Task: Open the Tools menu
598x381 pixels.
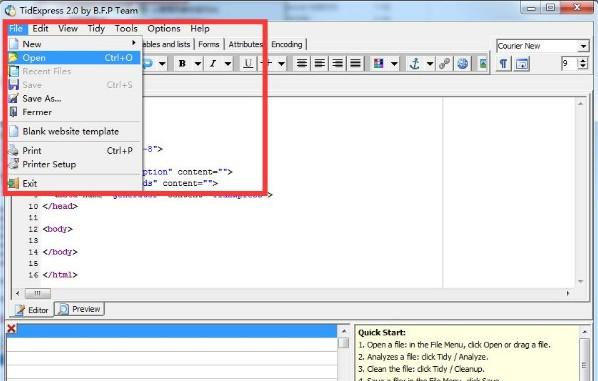Action: (126, 29)
